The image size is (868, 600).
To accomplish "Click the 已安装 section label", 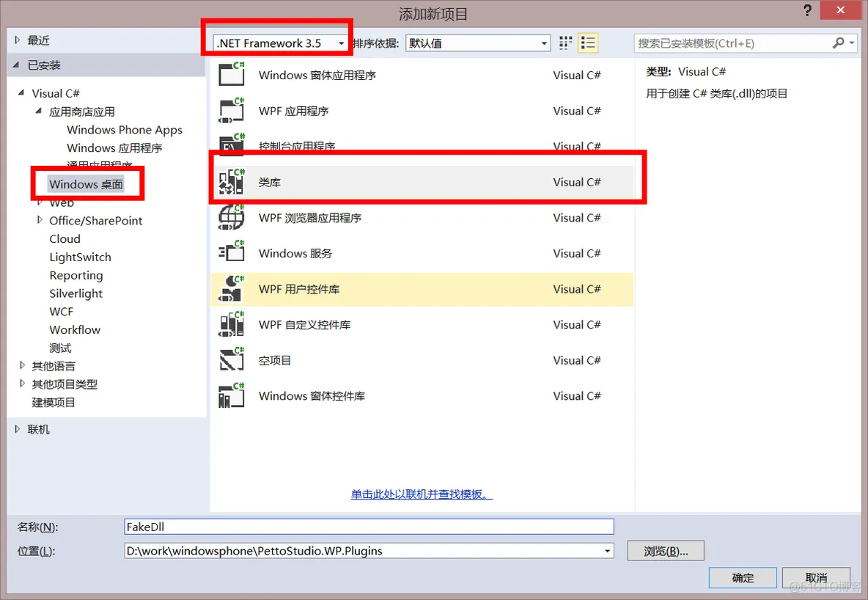I will [44, 65].
